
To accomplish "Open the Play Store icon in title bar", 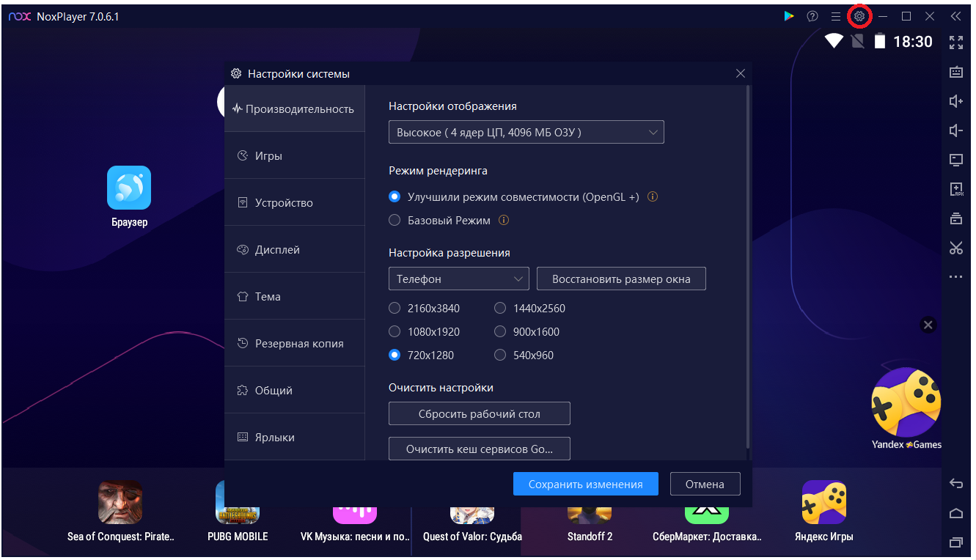I will tap(789, 15).
